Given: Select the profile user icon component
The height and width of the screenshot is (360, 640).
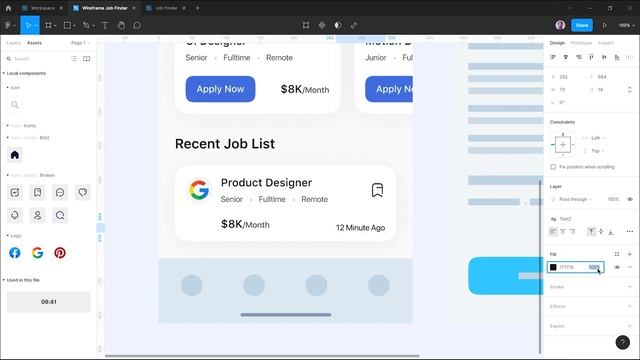Looking at the screenshot, I should 38,215.
